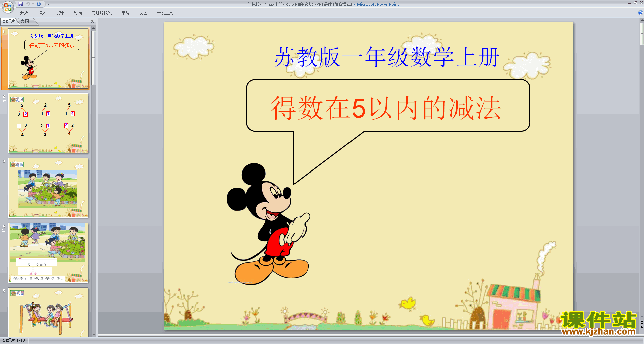The image size is (644, 344).
Task: Switch to the 设计 ribbon tab
Action: [x=60, y=13]
